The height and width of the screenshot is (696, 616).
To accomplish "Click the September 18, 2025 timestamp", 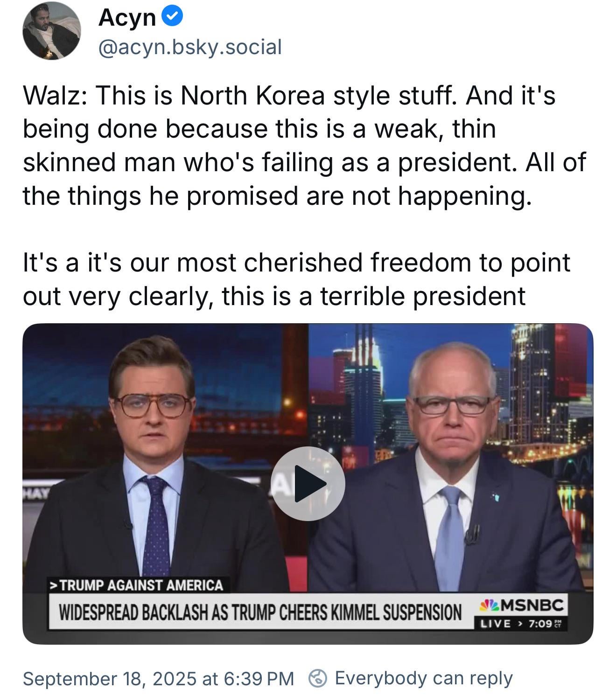I will coord(159,679).
